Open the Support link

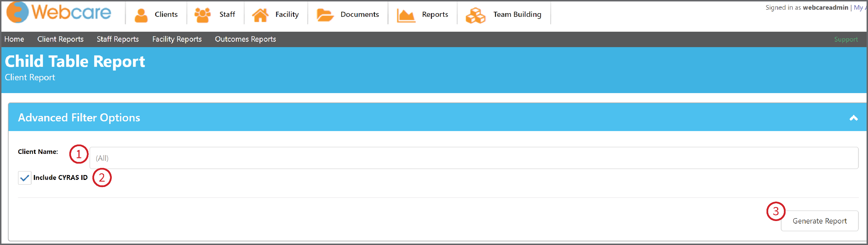pos(846,39)
